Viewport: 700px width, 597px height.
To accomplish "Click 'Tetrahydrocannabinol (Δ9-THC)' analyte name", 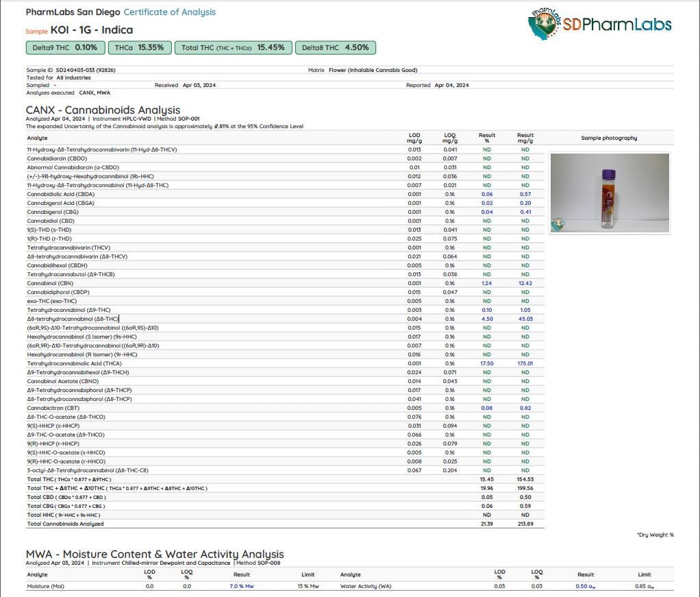I will [x=68, y=310].
